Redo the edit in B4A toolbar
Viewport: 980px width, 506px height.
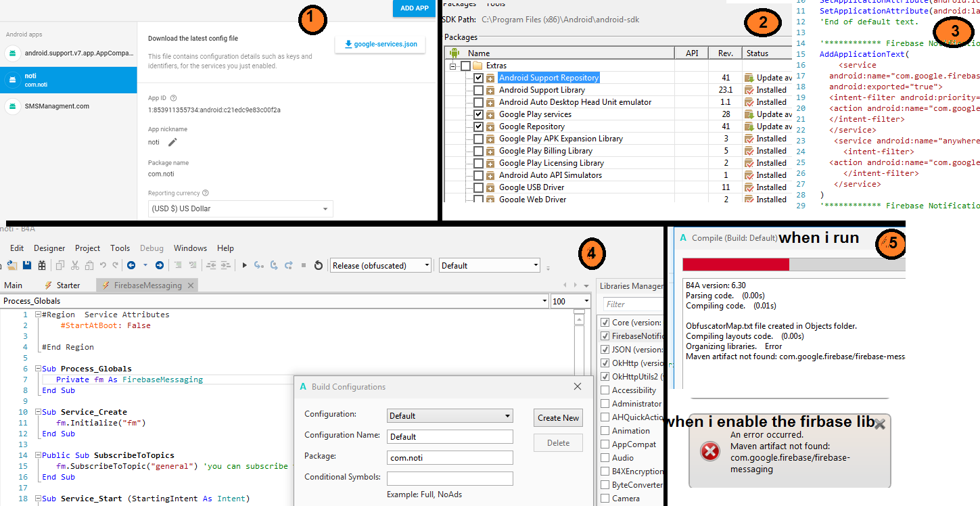point(114,265)
